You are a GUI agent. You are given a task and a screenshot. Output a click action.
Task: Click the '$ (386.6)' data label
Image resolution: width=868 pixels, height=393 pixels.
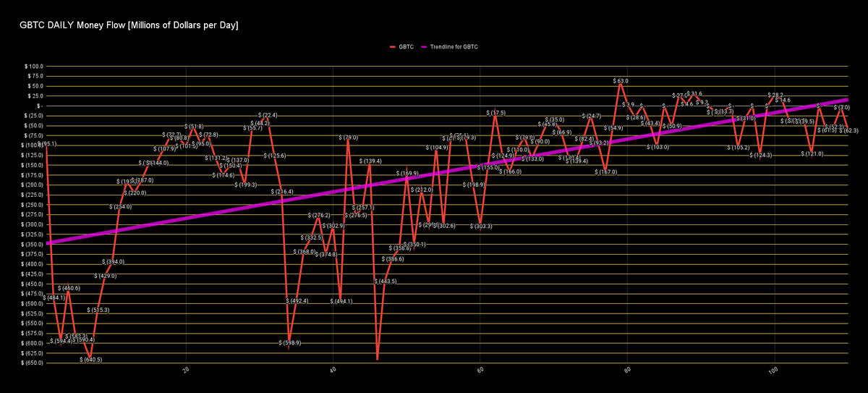[393, 258]
